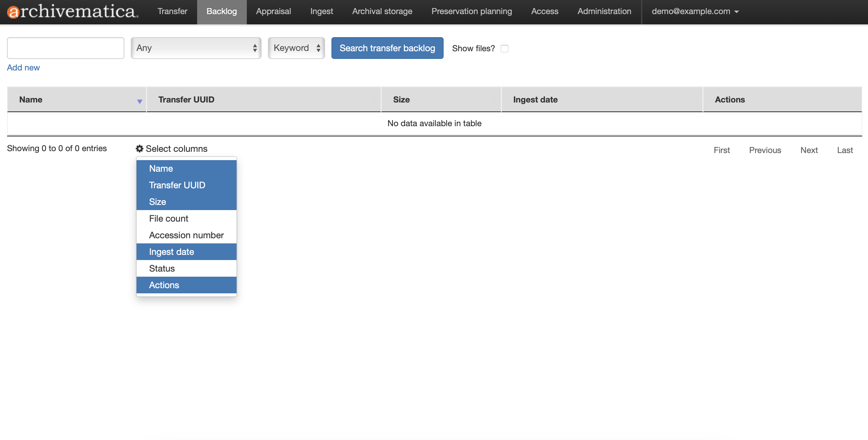Click the Name column sort arrow
This screenshot has width=868, height=440.
[x=139, y=101]
